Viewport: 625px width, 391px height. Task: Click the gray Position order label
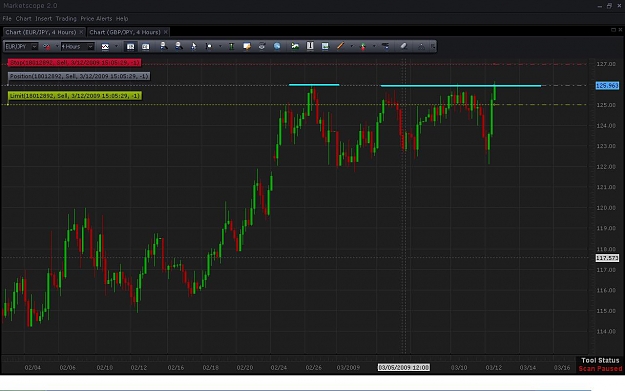click(79, 76)
